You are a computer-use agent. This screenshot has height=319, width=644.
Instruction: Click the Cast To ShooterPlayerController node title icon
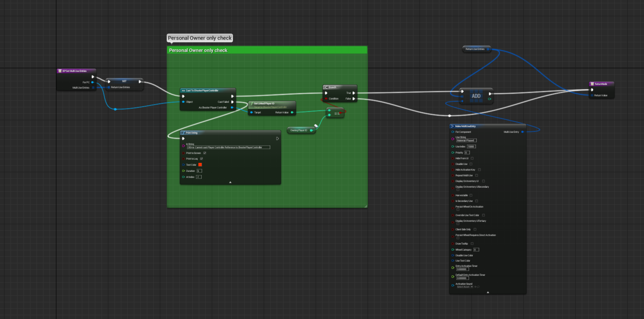[183, 91]
